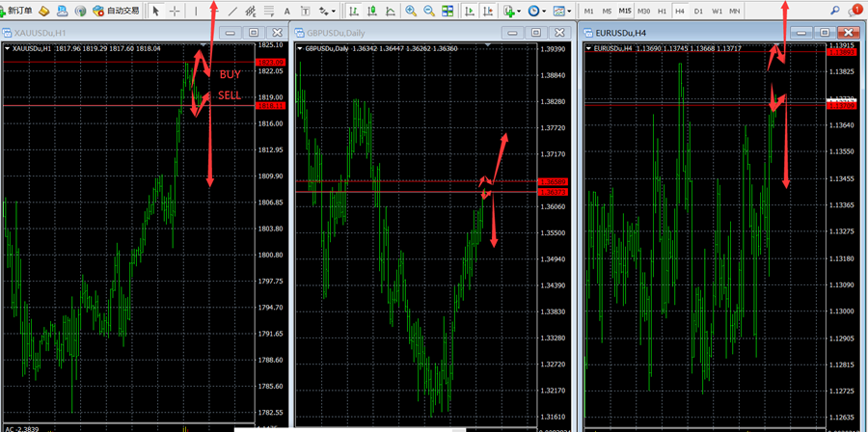Open the MetaEditor yellow book icon

pyautogui.click(x=43, y=11)
